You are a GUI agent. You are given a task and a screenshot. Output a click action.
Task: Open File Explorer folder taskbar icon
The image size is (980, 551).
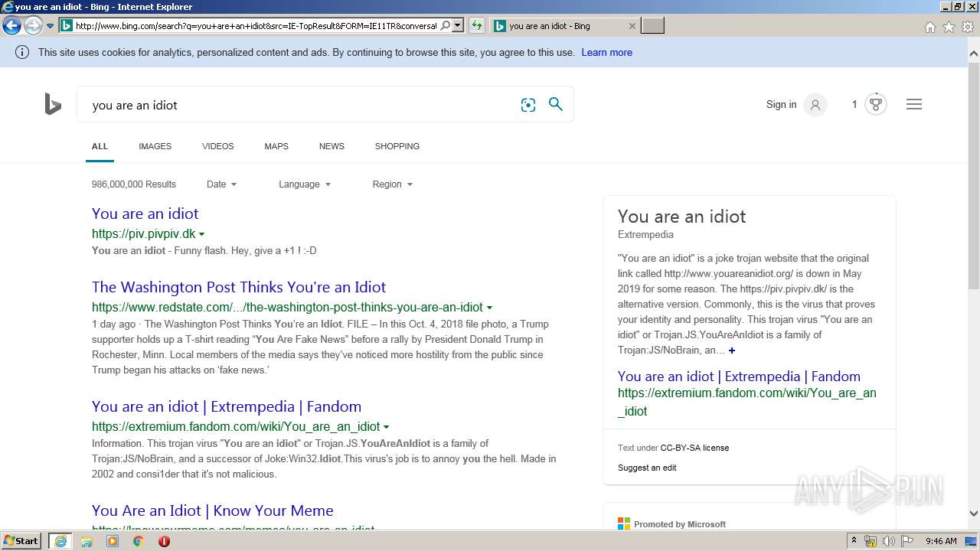[87, 541]
